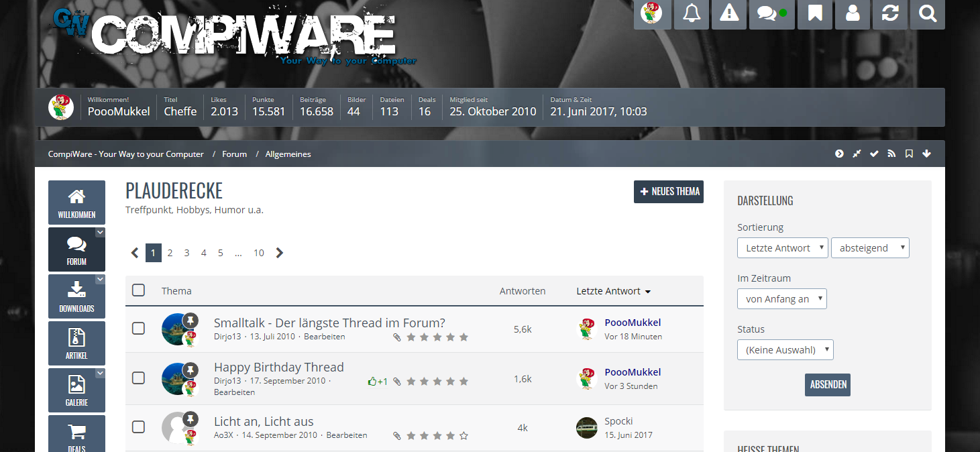Tick the Happy Birthday Thread checkbox

pos(138,378)
